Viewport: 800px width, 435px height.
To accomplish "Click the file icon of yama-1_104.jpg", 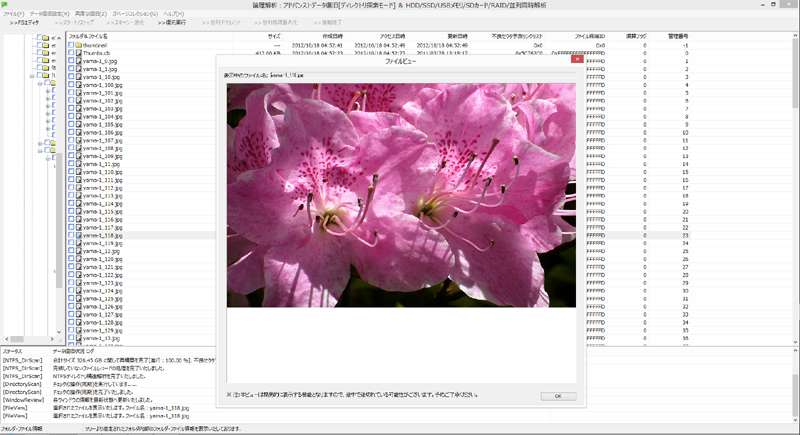I will tap(79, 116).
